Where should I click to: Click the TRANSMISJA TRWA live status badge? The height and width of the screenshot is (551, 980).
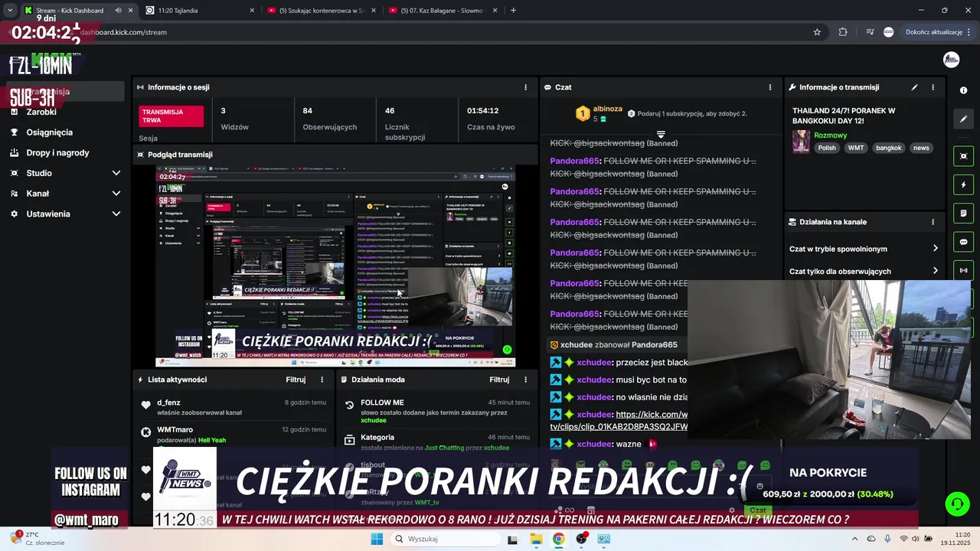point(171,116)
